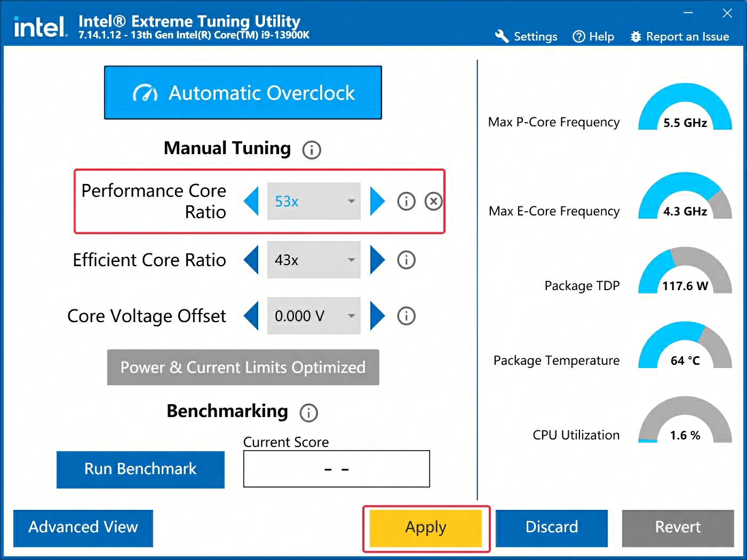747x560 pixels.
Task: Click the Help question mark icon
Action: pyautogui.click(x=578, y=36)
